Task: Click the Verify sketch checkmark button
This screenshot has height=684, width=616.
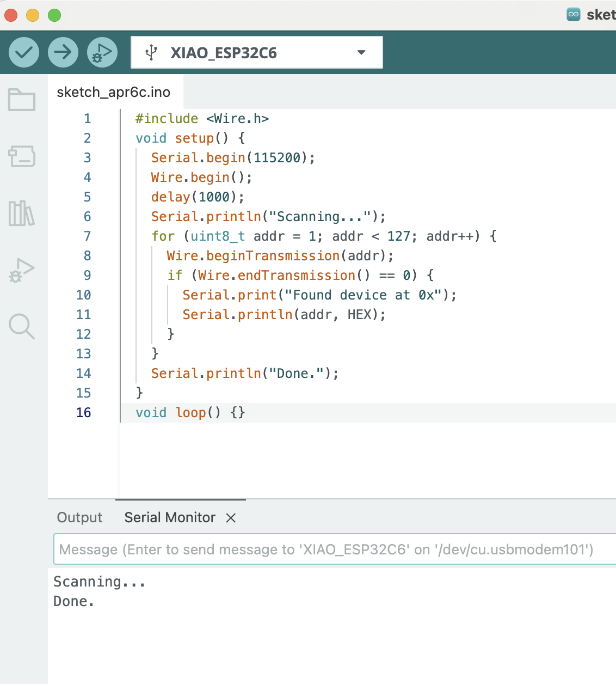Action: [24, 52]
